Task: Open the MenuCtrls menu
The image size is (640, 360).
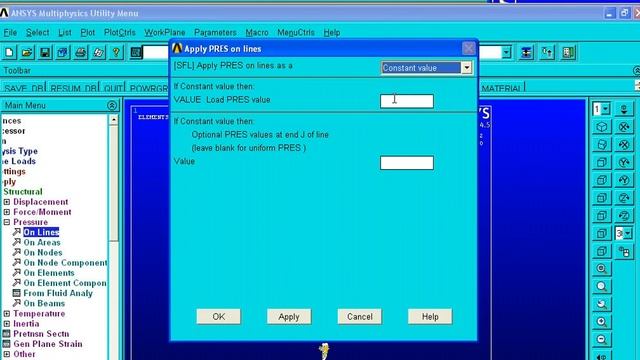Action: click(x=296, y=33)
